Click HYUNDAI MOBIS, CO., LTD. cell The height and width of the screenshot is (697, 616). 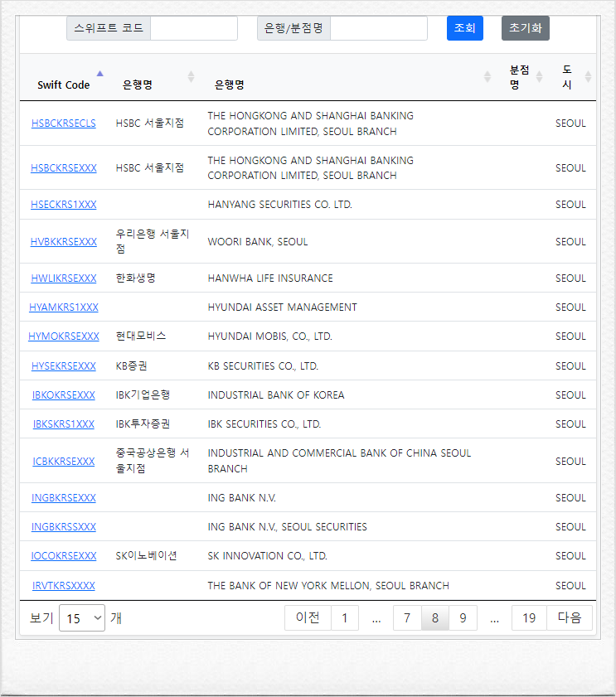point(269,336)
